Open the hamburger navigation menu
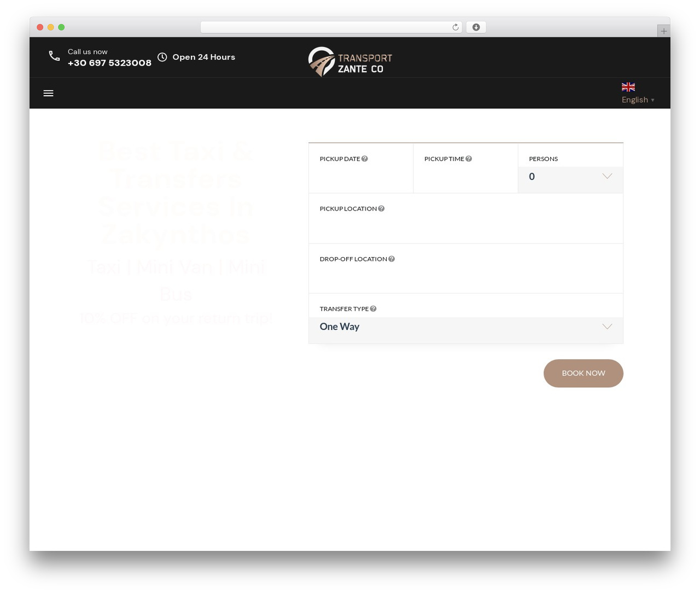This screenshot has height=593, width=700. [x=48, y=93]
